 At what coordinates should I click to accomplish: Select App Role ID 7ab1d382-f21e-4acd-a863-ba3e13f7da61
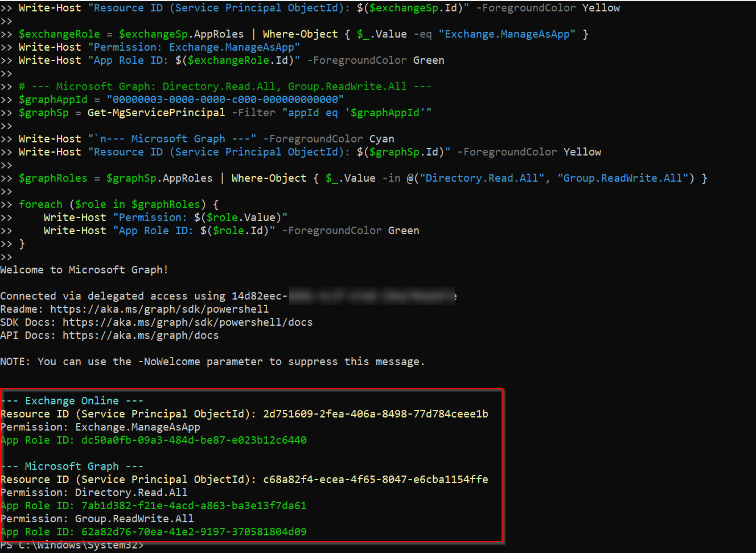194,506
